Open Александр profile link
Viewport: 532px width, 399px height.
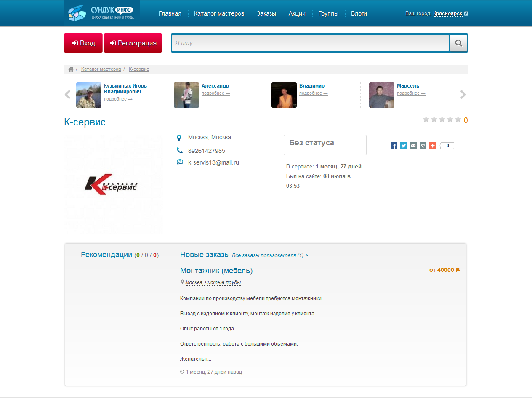pyautogui.click(x=215, y=86)
